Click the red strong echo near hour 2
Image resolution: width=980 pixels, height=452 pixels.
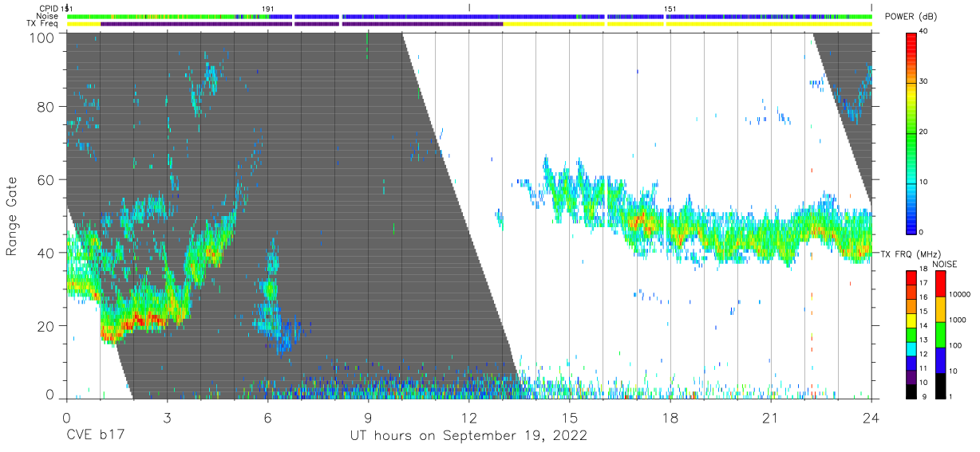146,319
